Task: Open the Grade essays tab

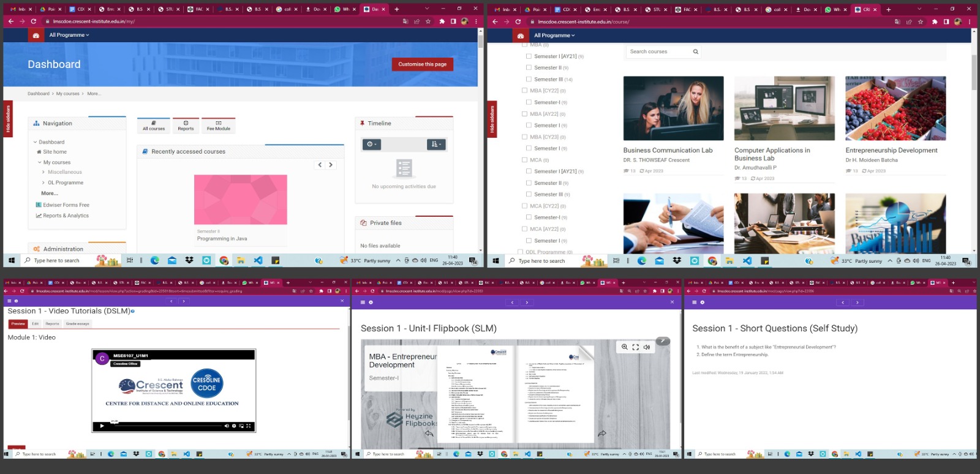Action: [78, 324]
